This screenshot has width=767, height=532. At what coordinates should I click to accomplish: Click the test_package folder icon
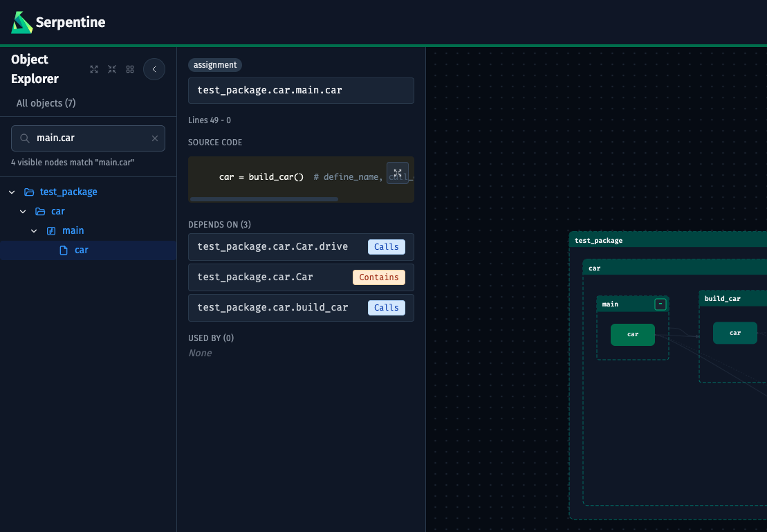(29, 192)
